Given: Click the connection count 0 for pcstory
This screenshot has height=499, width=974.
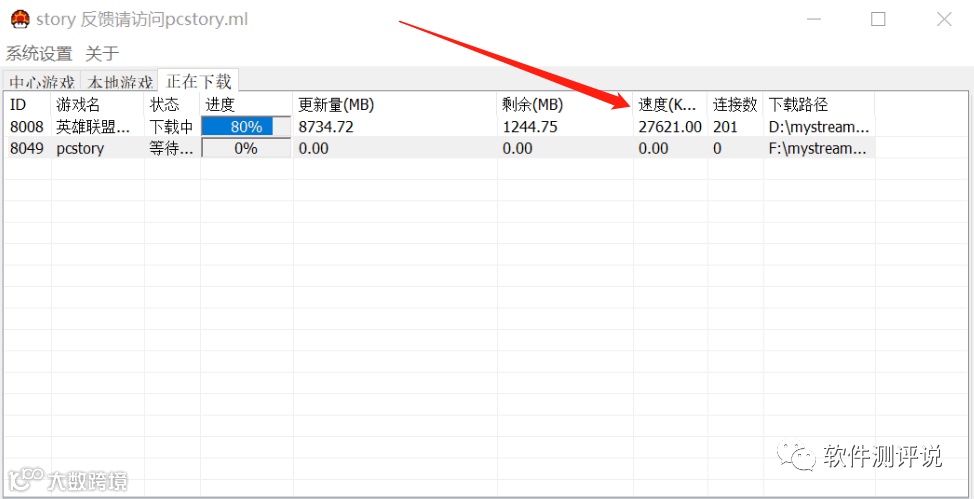Looking at the screenshot, I should (x=717, y=149).
